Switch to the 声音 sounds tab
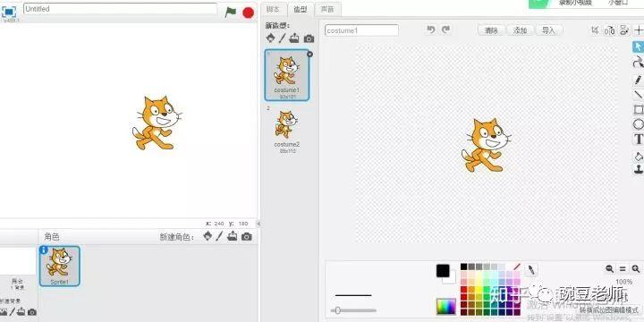 pos(327,9)
